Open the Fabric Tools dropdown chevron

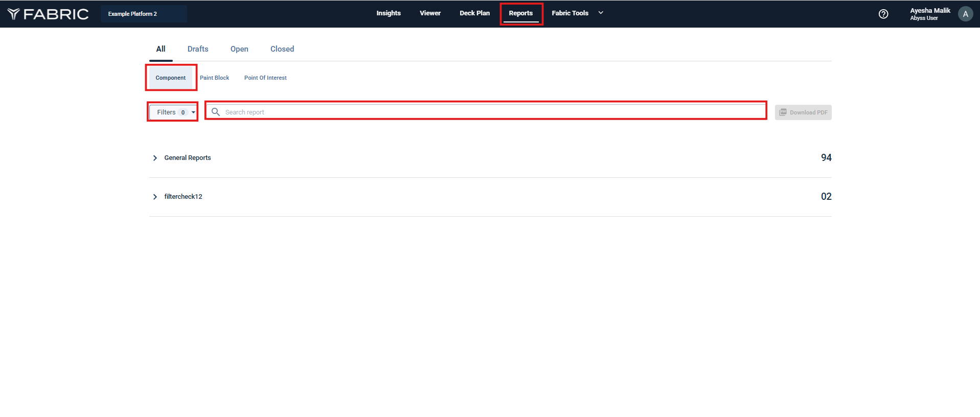click(x=601, y=13)
